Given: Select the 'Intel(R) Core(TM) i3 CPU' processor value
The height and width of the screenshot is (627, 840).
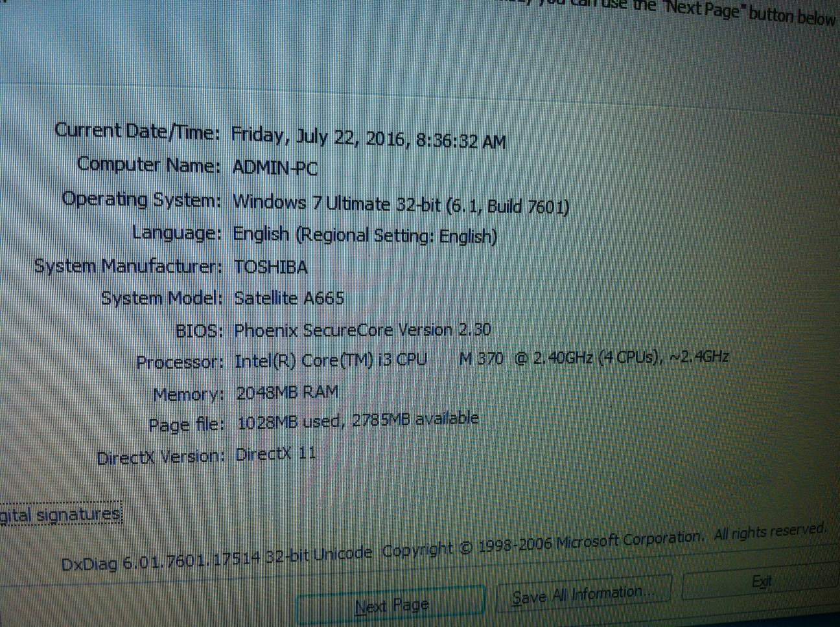Looking at the screenshot, I should pos(482,358).
